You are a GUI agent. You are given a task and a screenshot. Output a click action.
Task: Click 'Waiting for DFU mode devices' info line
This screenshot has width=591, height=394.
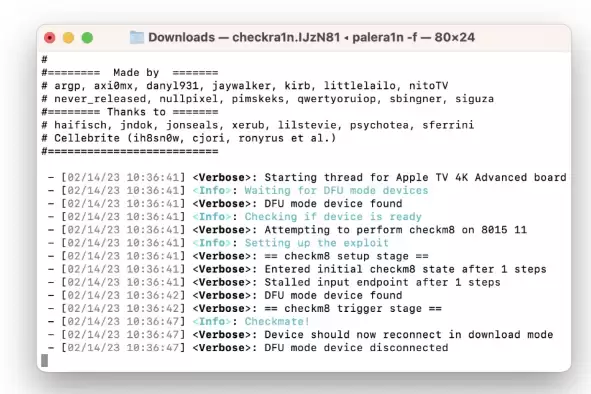(x=336, y=190)
